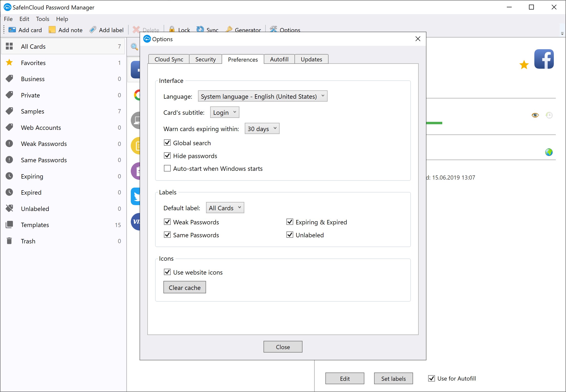Click the globe open-website icon
This screenshot has height=392, width=566.
[x=549, y=152]
